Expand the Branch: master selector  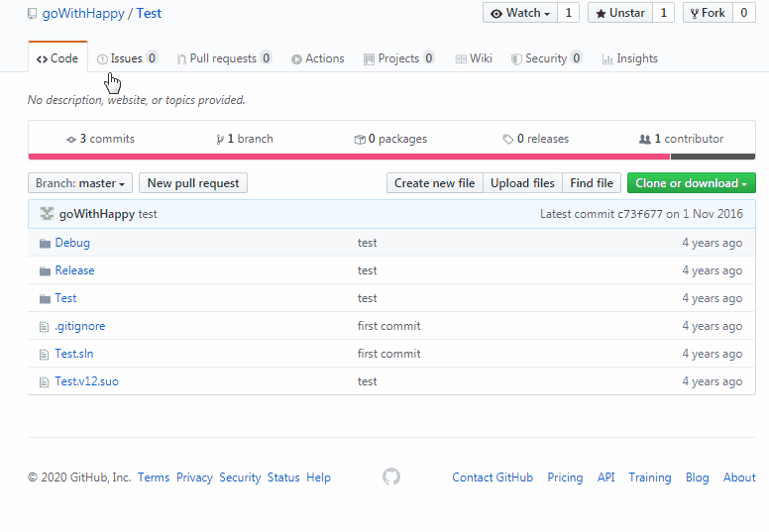click(80, 183)
